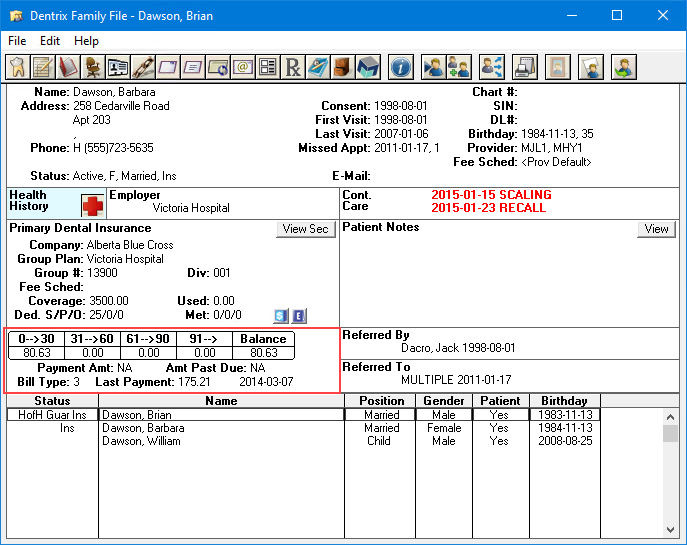Open the red cross Health History icon
Image resolution: width=687 pixels, height=545 pixels.
click(x=93, y=205)
